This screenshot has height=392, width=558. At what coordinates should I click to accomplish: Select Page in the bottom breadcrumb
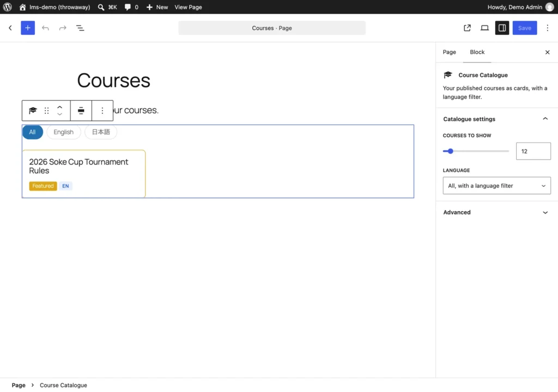[19, 385]
